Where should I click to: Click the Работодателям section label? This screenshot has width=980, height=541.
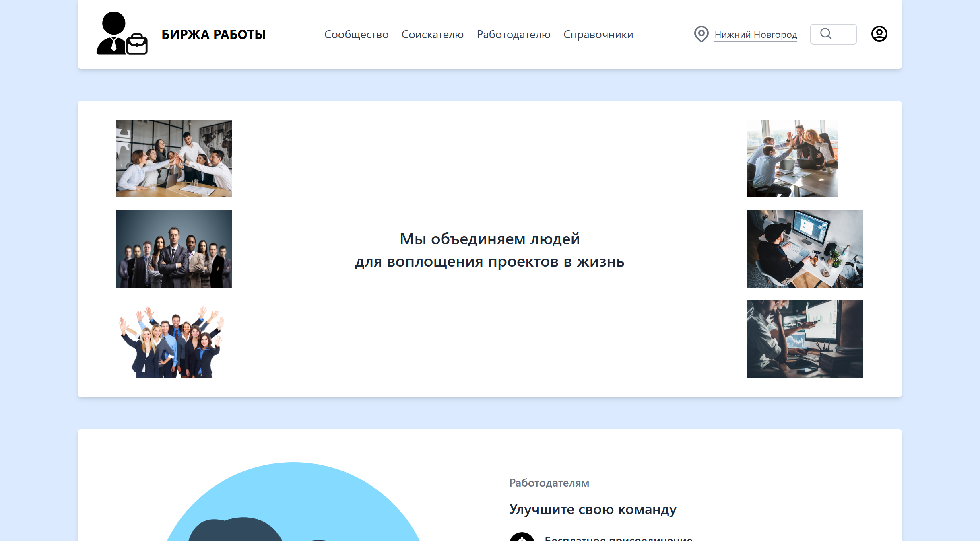click(x=549, y=483)
